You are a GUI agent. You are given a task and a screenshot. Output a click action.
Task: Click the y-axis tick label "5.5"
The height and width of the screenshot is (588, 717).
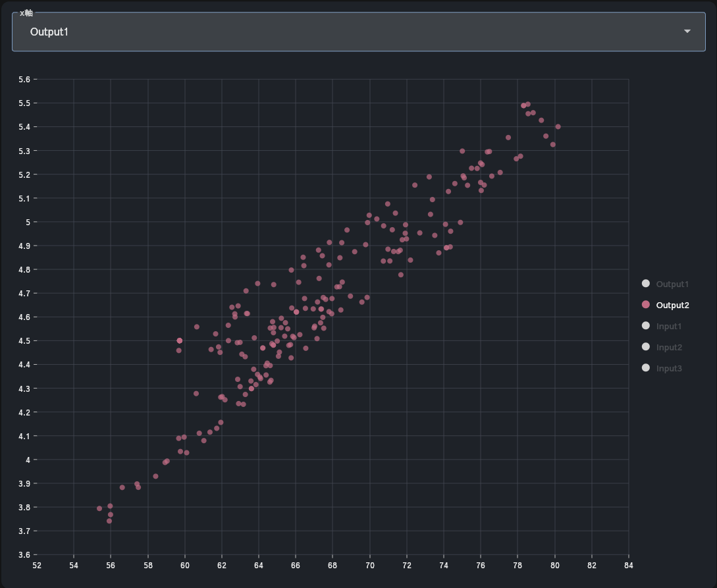[x=25, y=103]
